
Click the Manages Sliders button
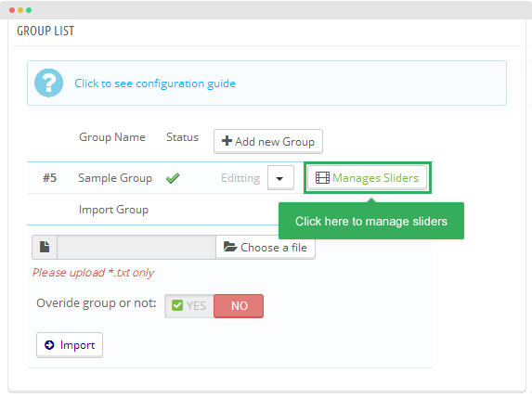click(367, 177)
